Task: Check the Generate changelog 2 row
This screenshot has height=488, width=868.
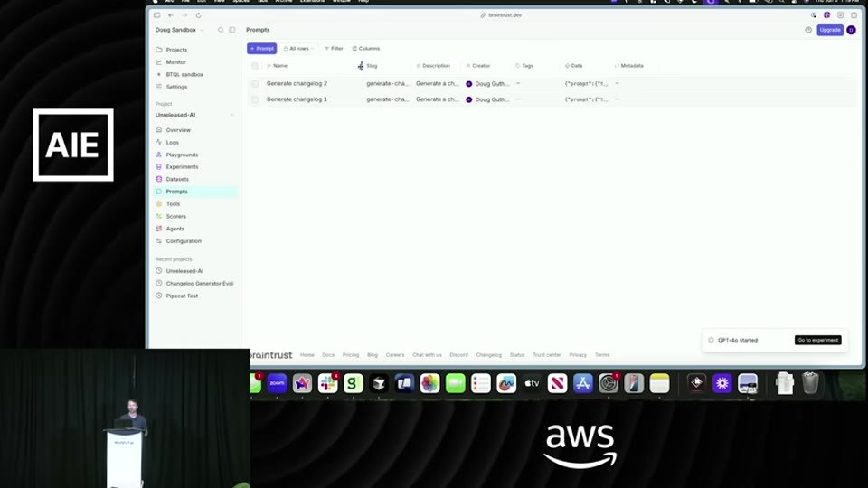Action: 255,83
